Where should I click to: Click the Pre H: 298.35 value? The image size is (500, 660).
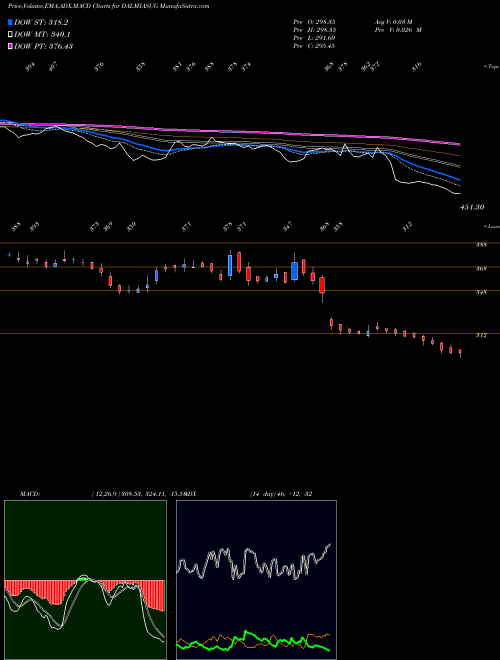tap(314, 30)
